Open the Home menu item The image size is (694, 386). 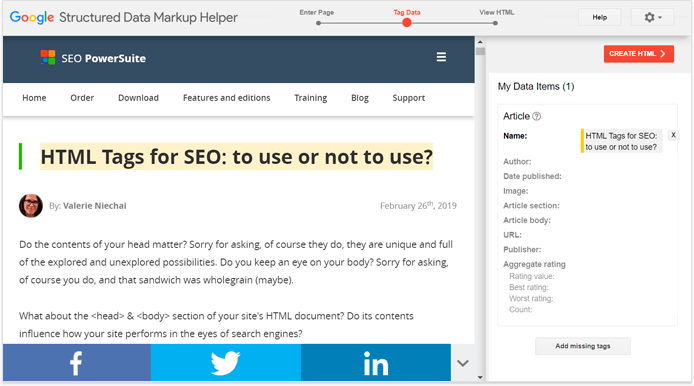point(34,98)
